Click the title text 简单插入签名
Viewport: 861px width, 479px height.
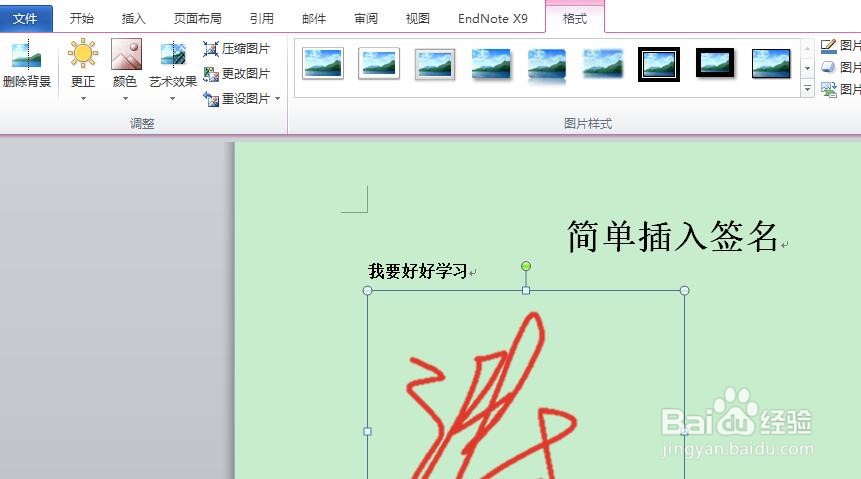[x=673, y=237]
